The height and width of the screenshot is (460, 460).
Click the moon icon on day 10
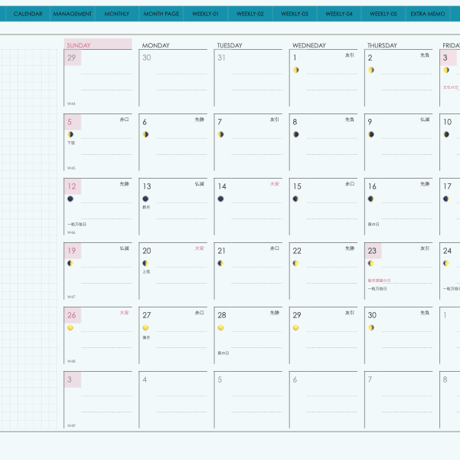(x=446, y=134)
